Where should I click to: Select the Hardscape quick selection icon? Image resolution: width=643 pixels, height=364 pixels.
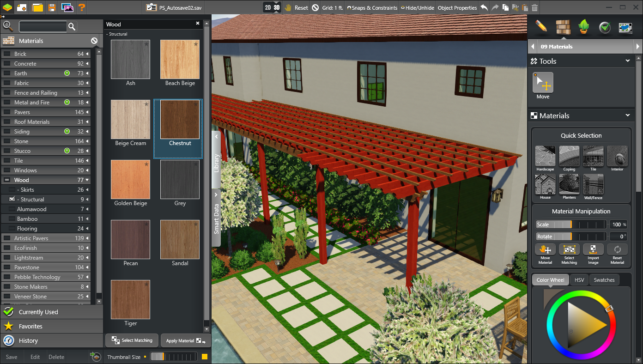[545, 156]
